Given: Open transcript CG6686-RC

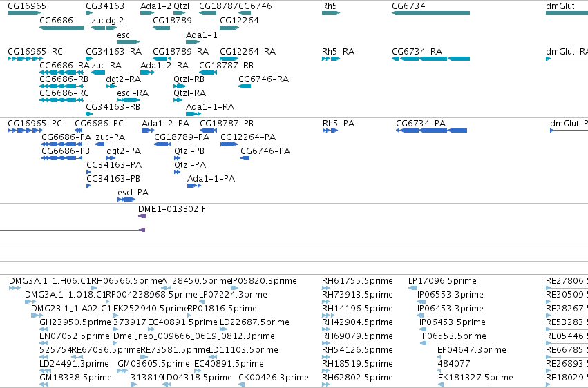Looking at the screenshot, I should (64, 93).
